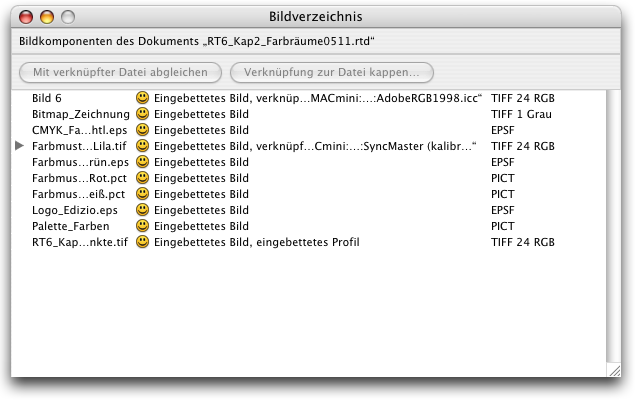Click the smiley icon next to Bild 6
The image size is (640, 404).
(143, 98)
